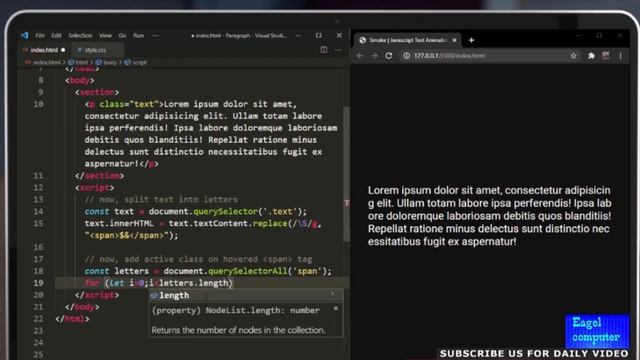Maximize the VS Code window

pos(319,36)
